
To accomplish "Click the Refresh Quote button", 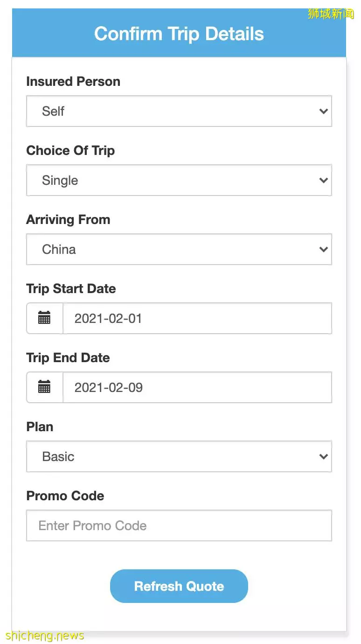I will (179, 586).
